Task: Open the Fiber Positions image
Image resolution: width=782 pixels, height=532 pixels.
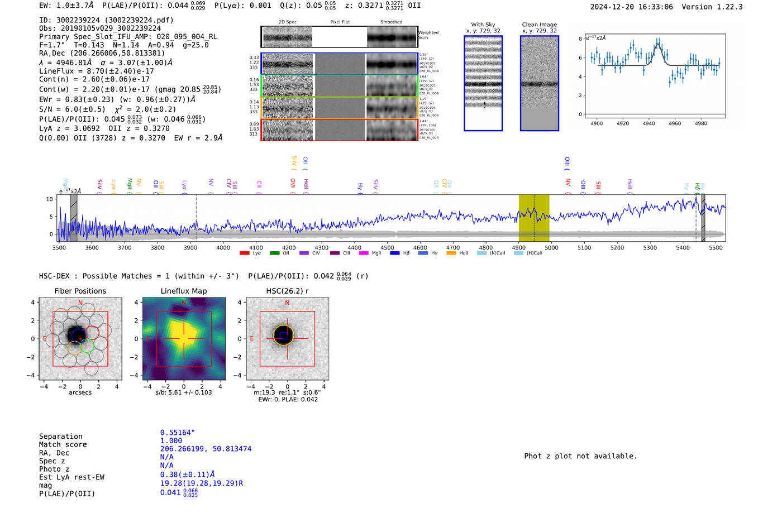Action: [80, 339]
